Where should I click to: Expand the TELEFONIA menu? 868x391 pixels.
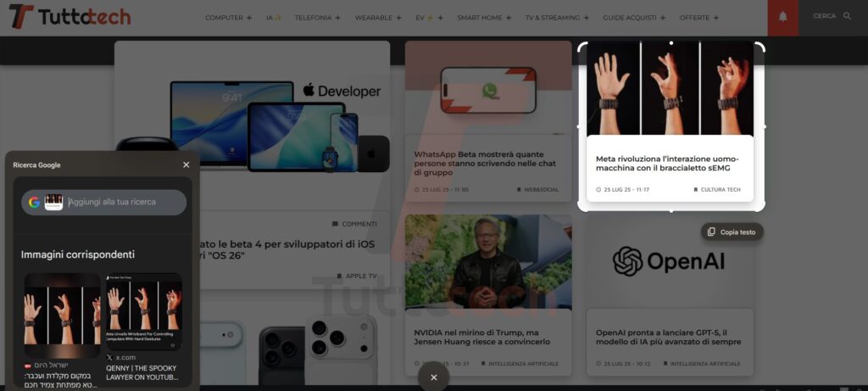[x=317, y=18]
